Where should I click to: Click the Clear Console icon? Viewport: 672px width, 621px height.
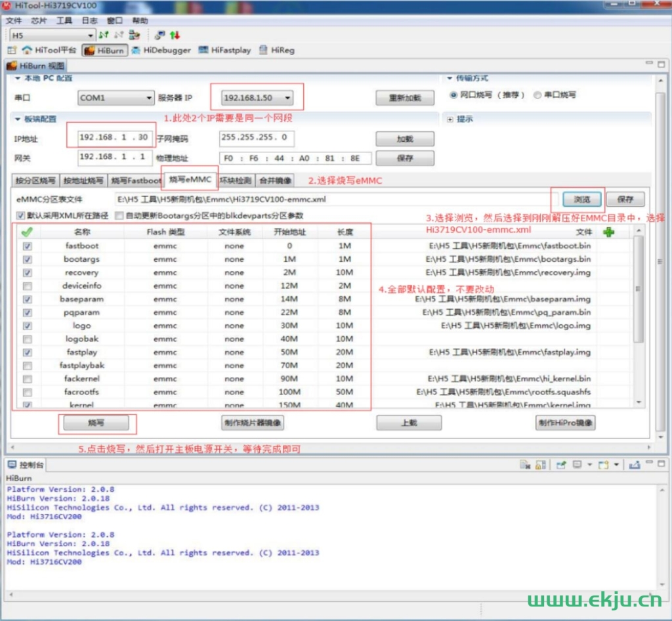click(525, 465)
